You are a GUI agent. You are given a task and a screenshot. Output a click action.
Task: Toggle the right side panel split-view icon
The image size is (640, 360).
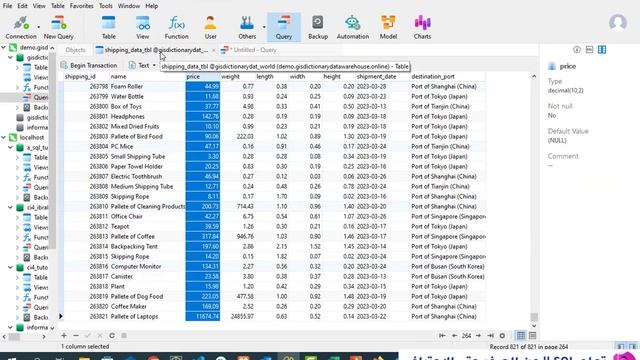[x=602, y=49]
